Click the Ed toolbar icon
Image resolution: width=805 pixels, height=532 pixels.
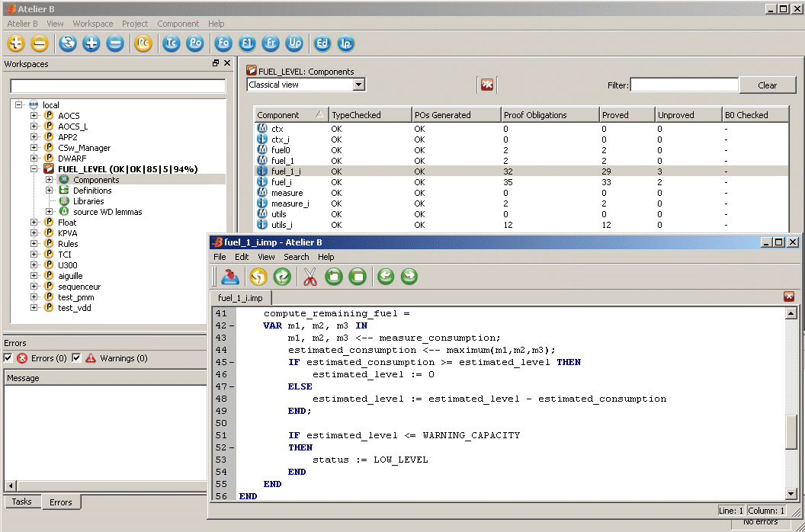tap(322, 43)
